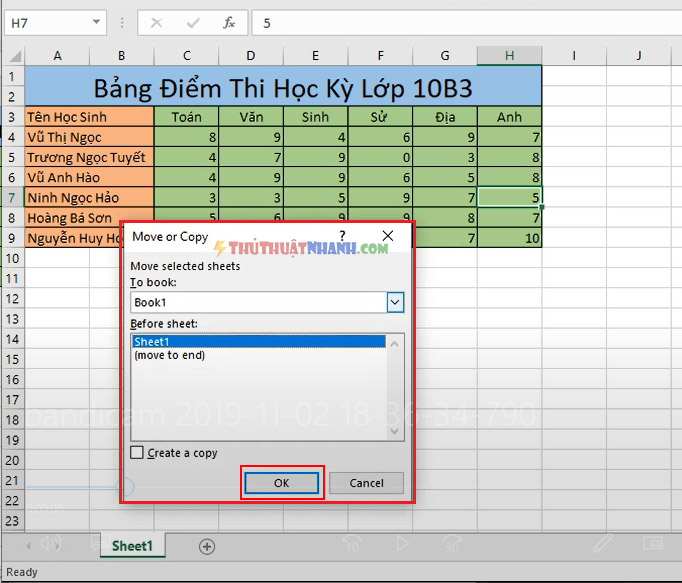Viewport: 682px width, 583px height.
Task: Select the Sheet1 tab at bottom
Action: click(x=133, y=546)
